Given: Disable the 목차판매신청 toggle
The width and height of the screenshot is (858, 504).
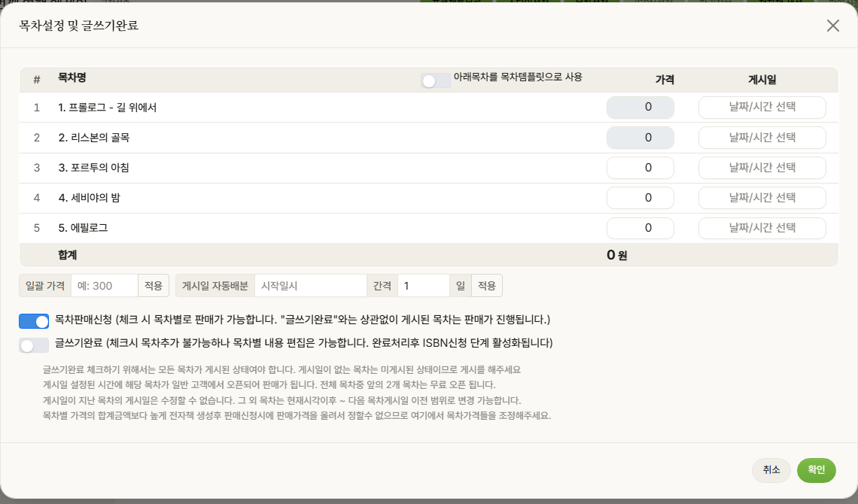Looking at the screenshot, I should (34, 321).
